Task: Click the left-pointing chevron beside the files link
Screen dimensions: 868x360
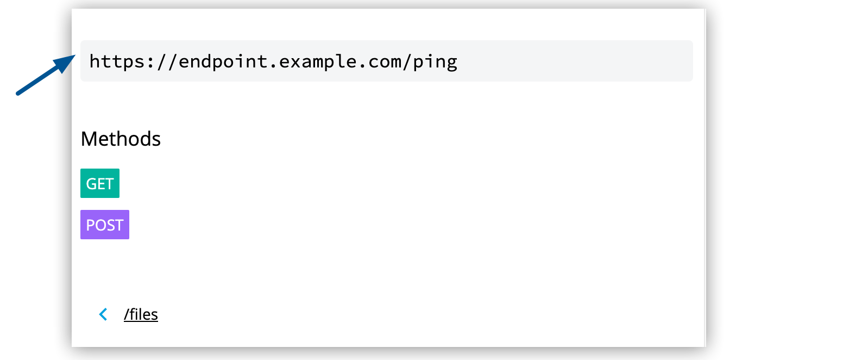Action: 103,314
